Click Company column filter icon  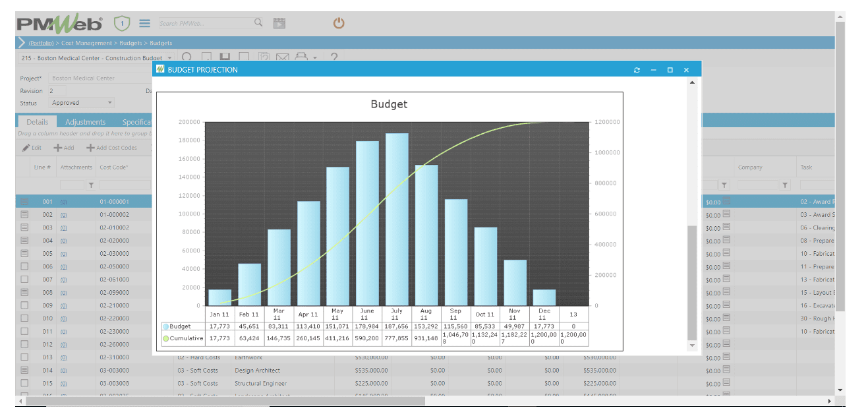(784, 185)
